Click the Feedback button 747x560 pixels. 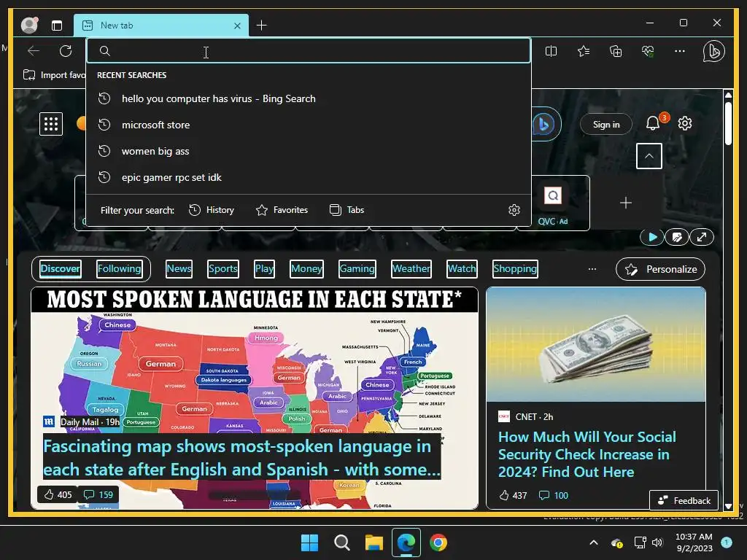tap(684, 500)
